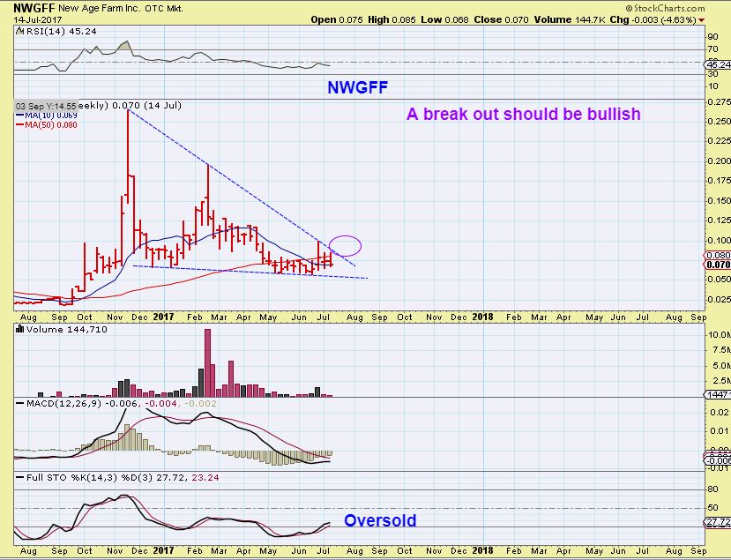This screenshot has height=560, width=731.
Task: Click the purple breakout circle on price chart
Action: pos(345,245)
